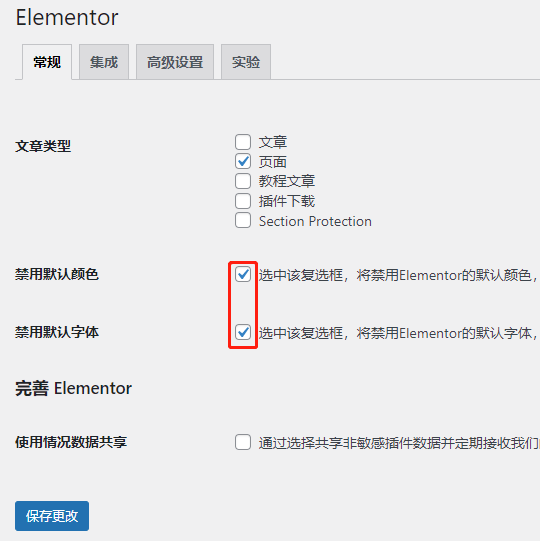
Task: Uncheck the 页面 post type checkbox
Action: coord(243,161)
